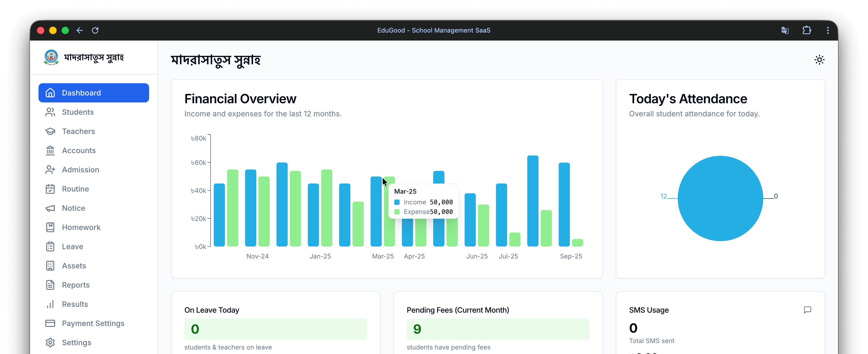Click the highlighted Dashboard button
The image size is (868, 354).
tap(94, 93)
